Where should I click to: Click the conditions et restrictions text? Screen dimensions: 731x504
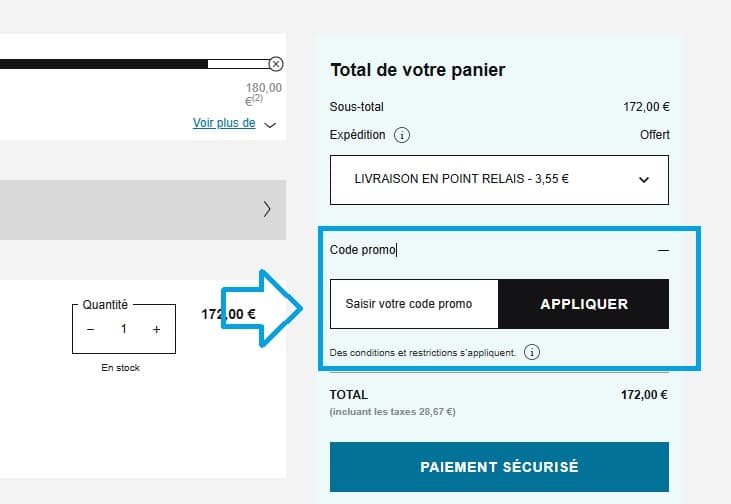422,352
